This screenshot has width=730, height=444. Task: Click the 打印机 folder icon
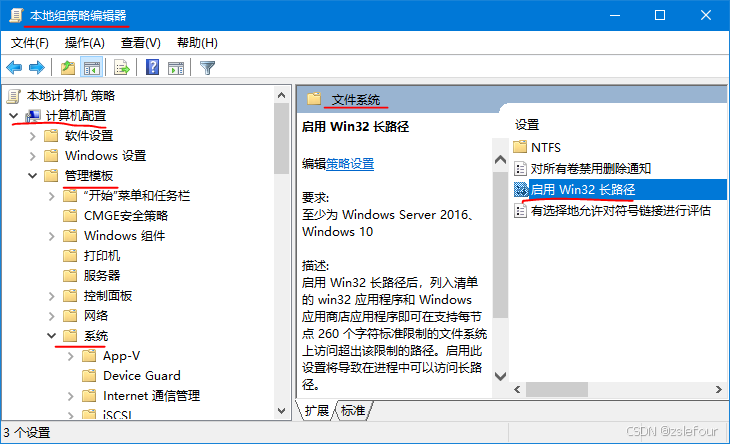tap(70, 256)
